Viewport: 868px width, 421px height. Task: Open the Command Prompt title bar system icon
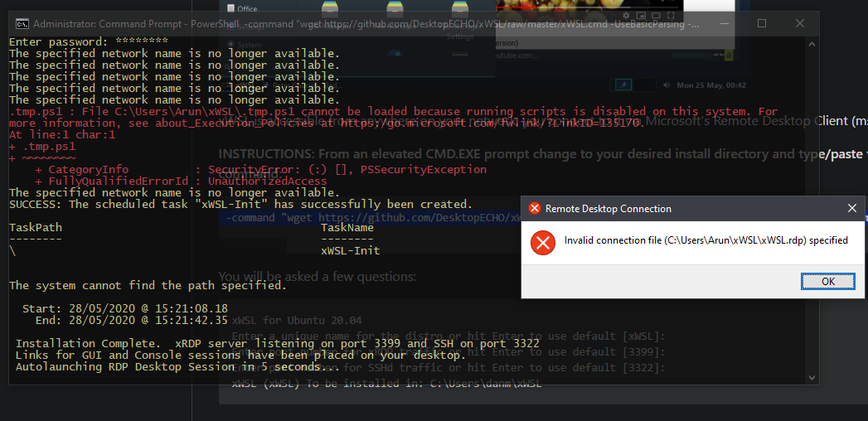22,24
